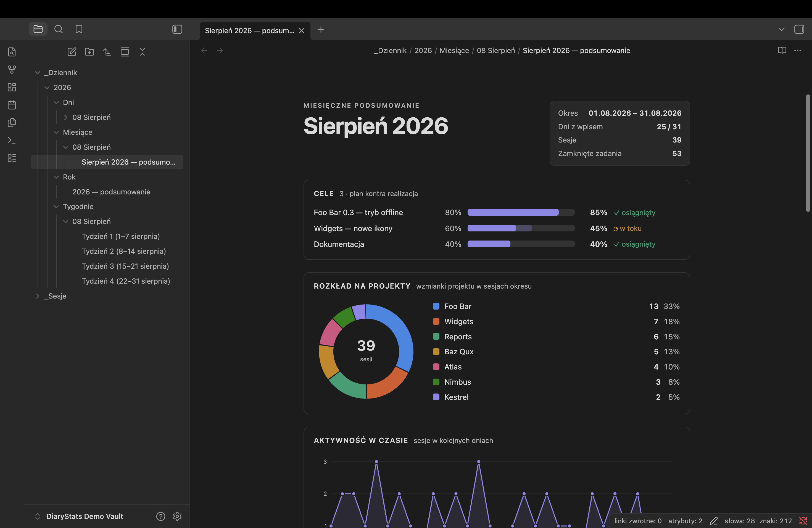Click the sync status icon in status bar
The width and height of the screenshot is (812, 528).
(x=803, y=521)
